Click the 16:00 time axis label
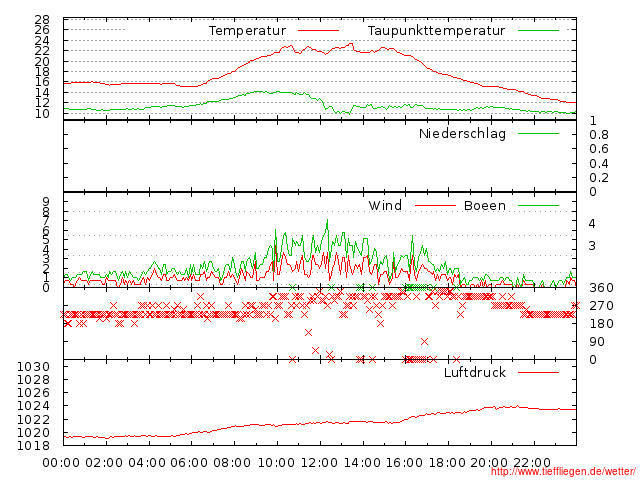Viewport: 640px width, 480px height. pyautogui.click(x=405, y=463)
